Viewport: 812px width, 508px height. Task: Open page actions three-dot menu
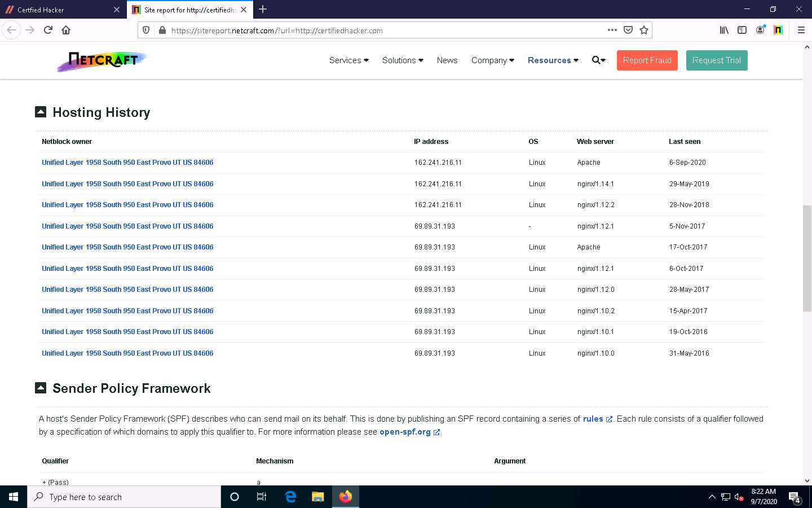[x=612, y=30]
